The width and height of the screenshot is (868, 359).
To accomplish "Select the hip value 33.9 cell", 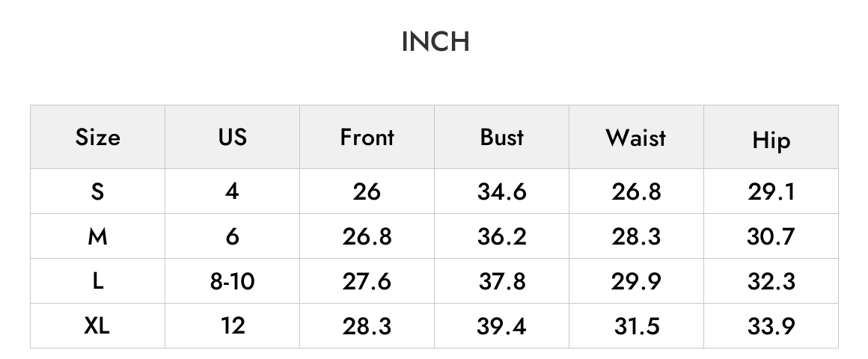I will click(x=771, y=326).
